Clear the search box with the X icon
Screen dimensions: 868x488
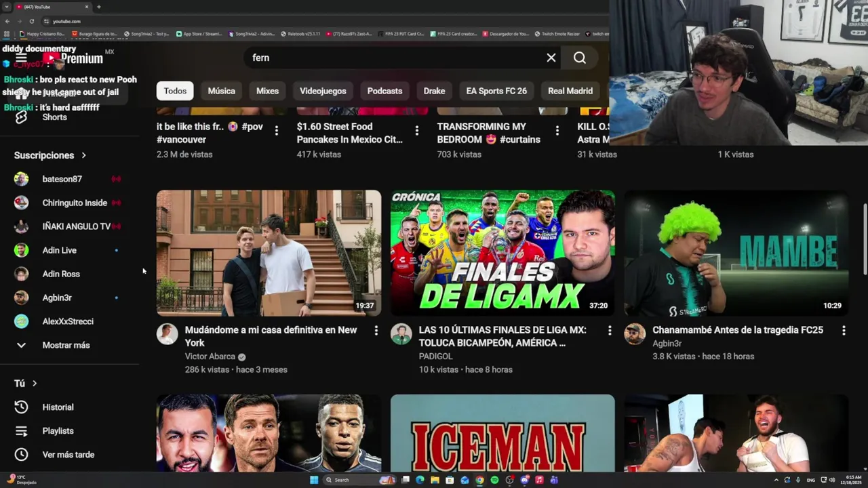coord(551,58)
